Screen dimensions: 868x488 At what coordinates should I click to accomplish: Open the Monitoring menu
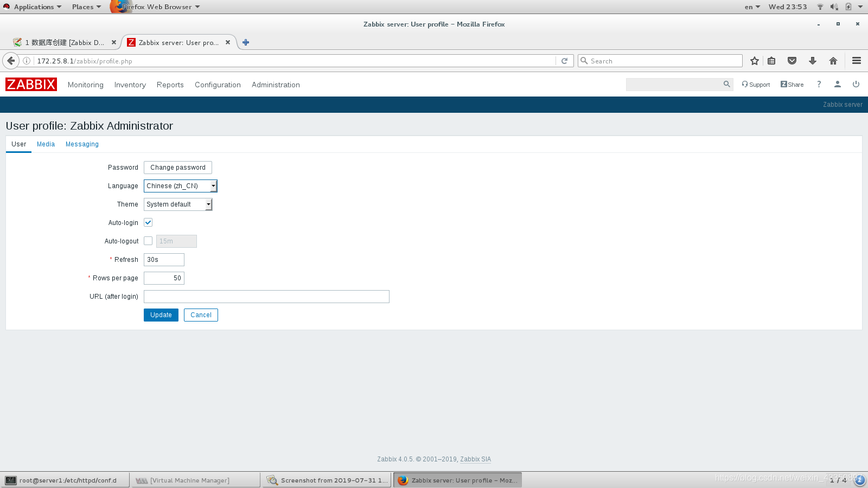[x=86, y=85]
